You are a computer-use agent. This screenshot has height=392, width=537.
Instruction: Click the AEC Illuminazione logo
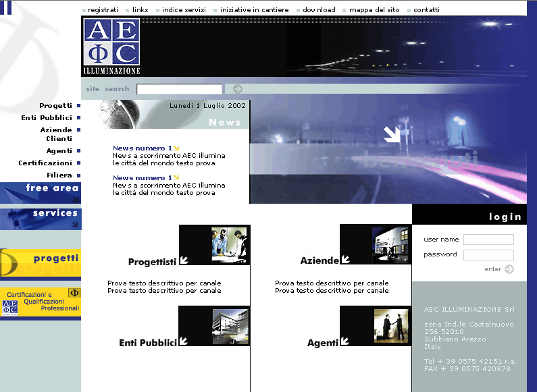(x=111, y=46)
